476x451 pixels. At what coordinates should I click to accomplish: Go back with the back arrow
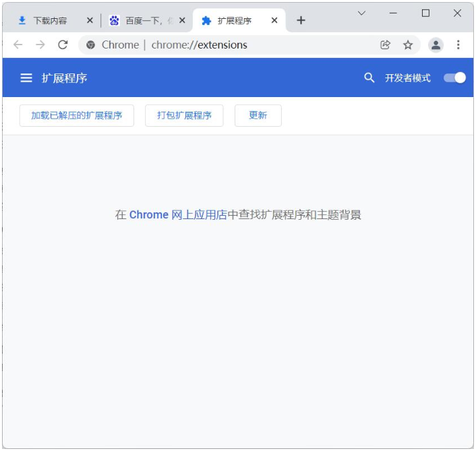(18, 45)
